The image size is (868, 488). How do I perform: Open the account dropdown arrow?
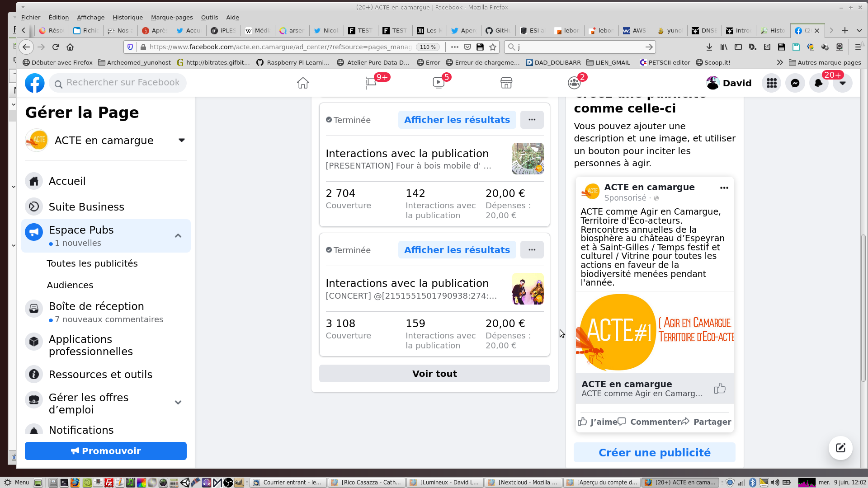pyautogui.click(x=842, y=83)
